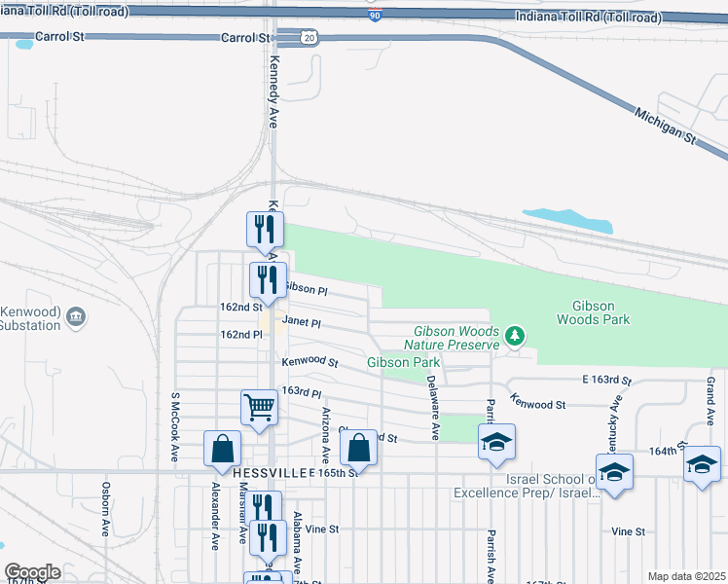This screenshot has height=584, width=728.
Task: Select the shopping cart grocery marker
Action: 260,408
